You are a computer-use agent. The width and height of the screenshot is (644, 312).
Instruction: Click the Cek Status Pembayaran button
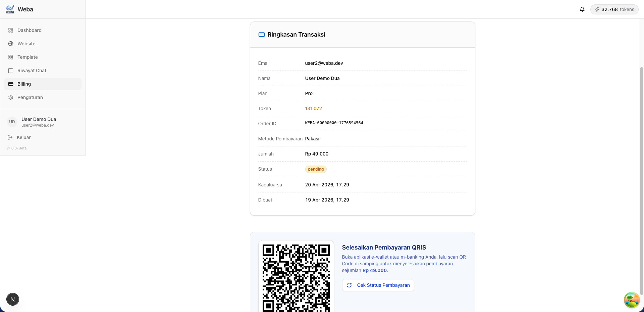pyautogui.click(x=378, y=285)
